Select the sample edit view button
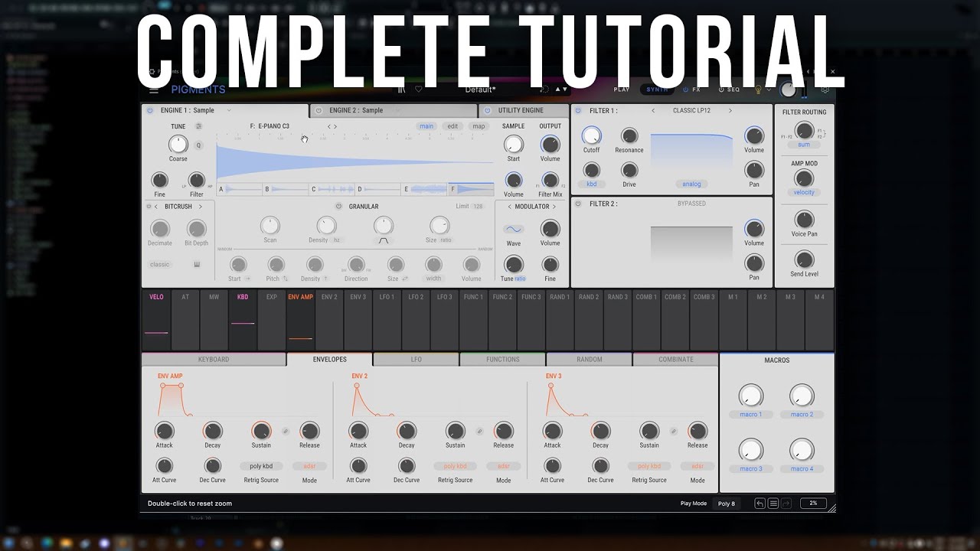Screen dimensions: 980x551 pyautogui.click(x=452, y=126)
